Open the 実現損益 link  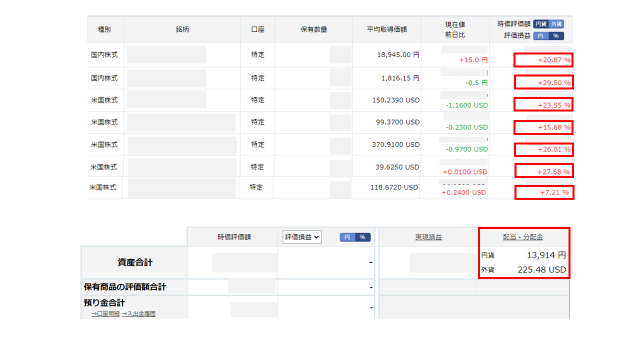tap(429, 237)
